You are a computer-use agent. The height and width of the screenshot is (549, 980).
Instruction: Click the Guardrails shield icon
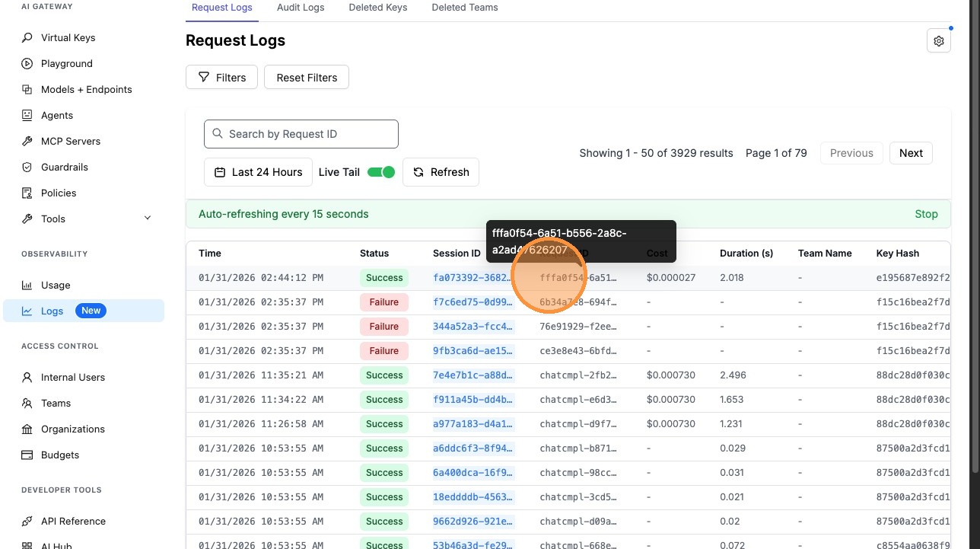tap(27, 167)
